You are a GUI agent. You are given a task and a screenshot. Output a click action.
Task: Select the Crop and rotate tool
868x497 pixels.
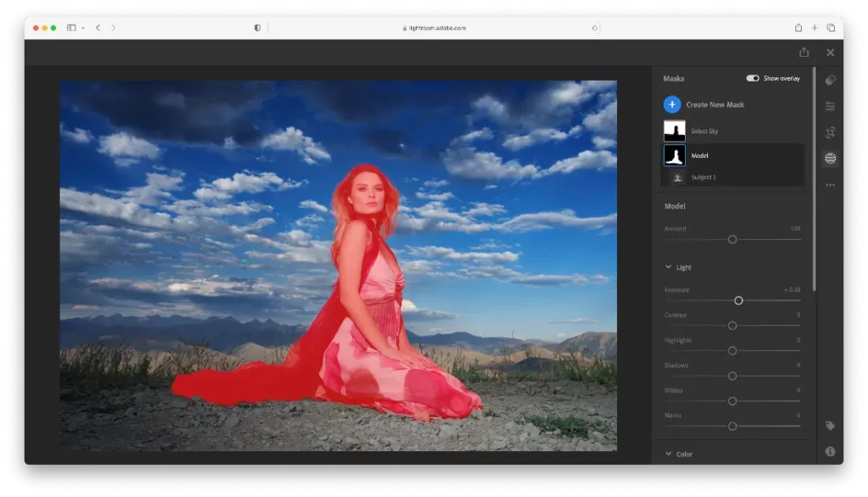830,132
